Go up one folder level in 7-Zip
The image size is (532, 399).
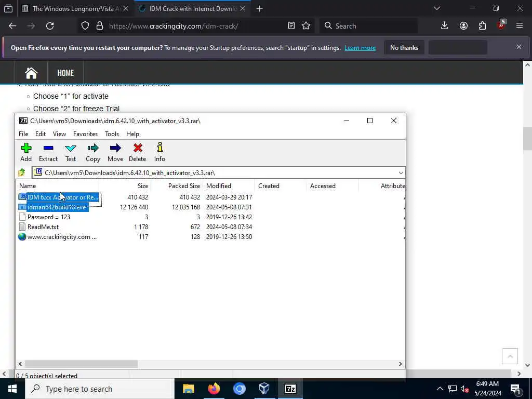pos(22,172)
